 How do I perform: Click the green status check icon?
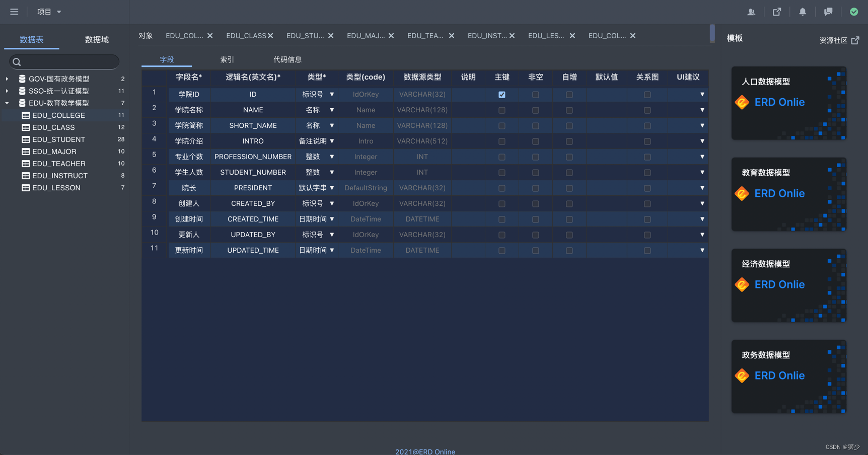[x=854, y=12]
